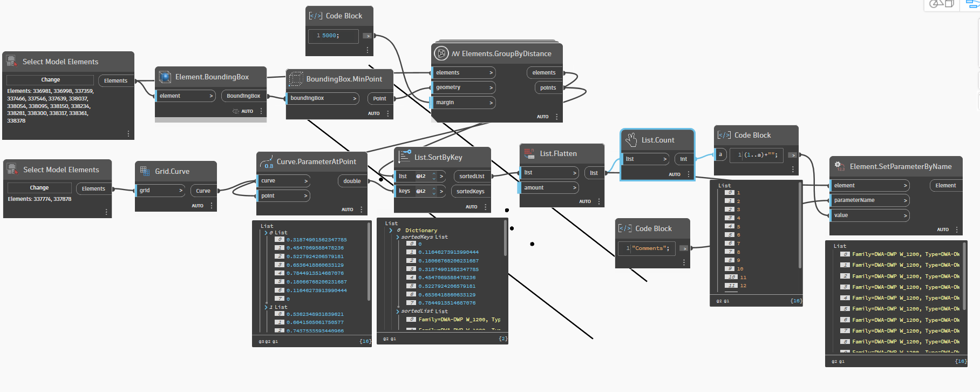The image size is (980, 392).
Task: Open the three-dot options on List.Flatten
Action: [x=599, y=201]
